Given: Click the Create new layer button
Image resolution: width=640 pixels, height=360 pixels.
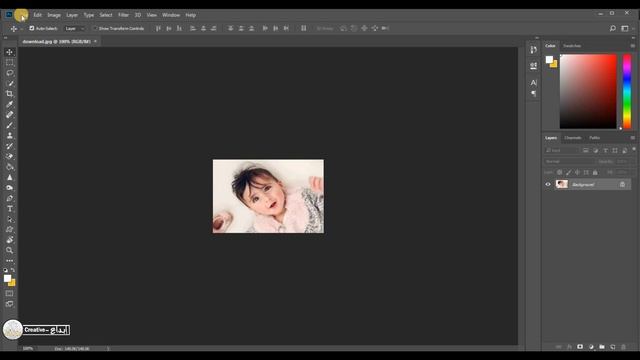Looking at the screenshot, I should point(613,347).
